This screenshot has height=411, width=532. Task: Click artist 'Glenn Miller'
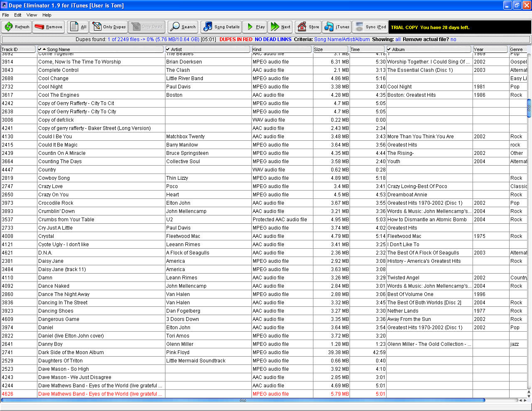tap(180, 344)
